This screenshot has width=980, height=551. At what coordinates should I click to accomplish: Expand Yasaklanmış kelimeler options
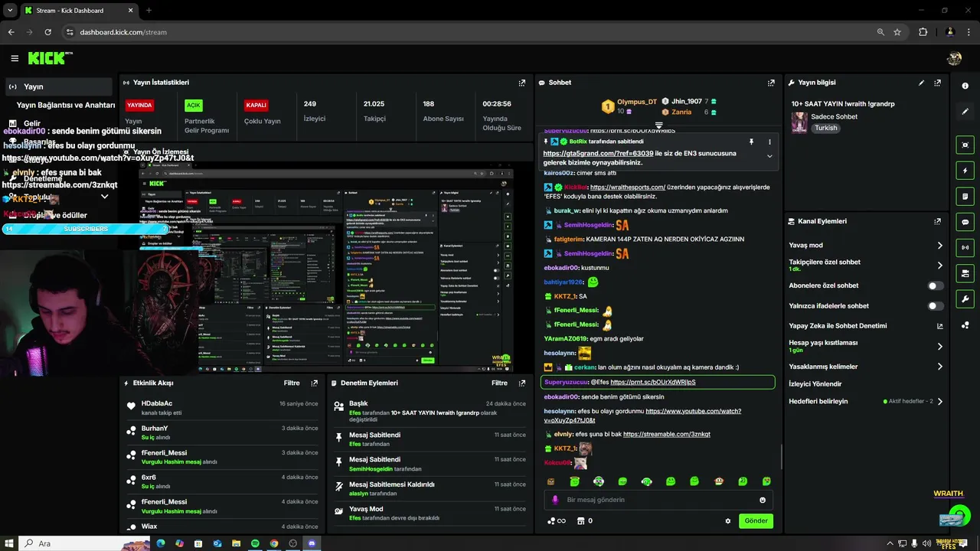click(940, 367)
